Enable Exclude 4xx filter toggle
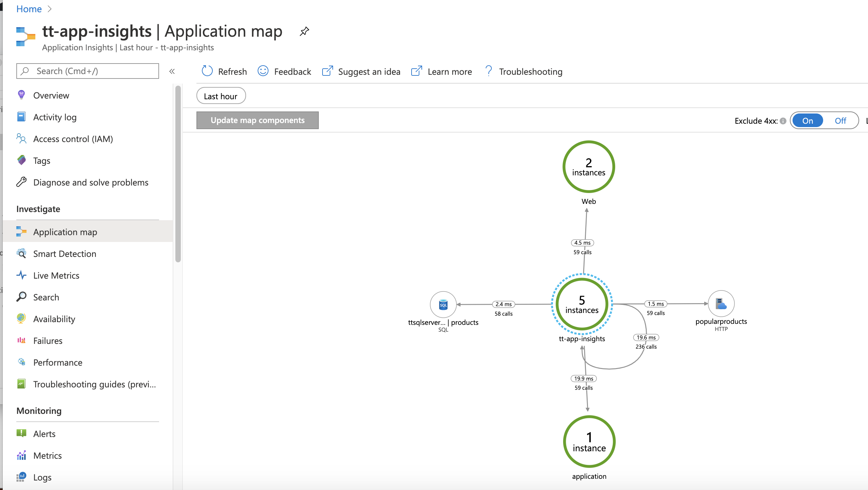868x490 pixels. point(807,120)
